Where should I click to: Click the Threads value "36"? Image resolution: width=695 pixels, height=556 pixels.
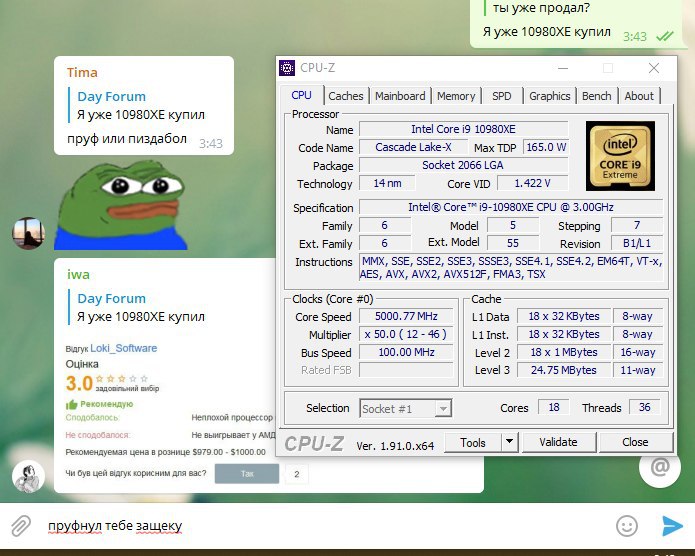[644, 407]
